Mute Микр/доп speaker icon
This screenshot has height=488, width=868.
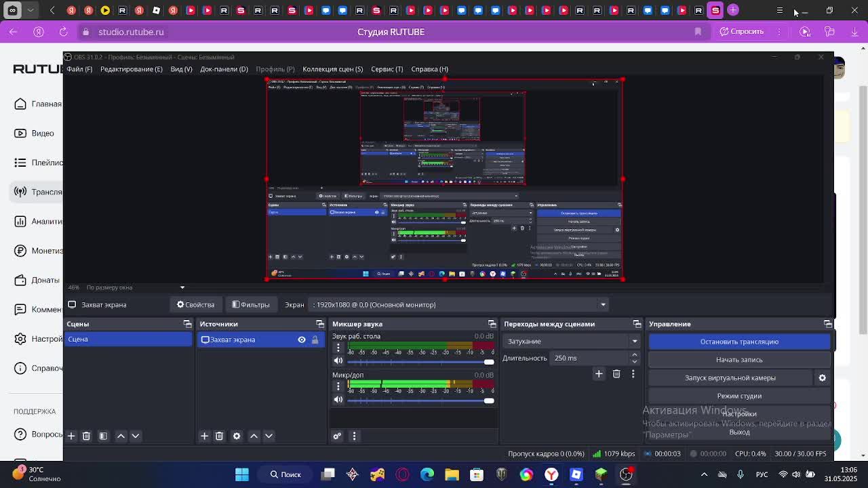click(338, 400)
